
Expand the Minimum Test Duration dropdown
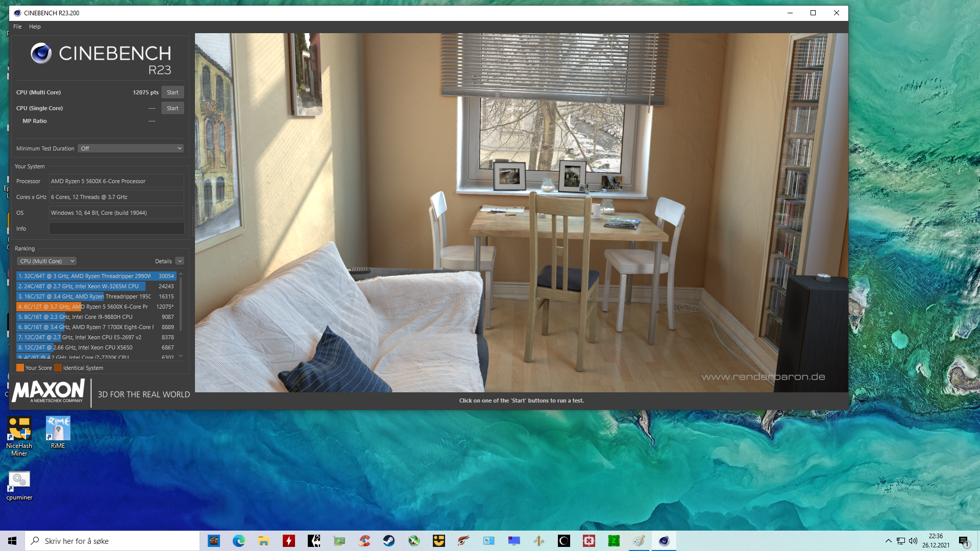pos(131,148)
